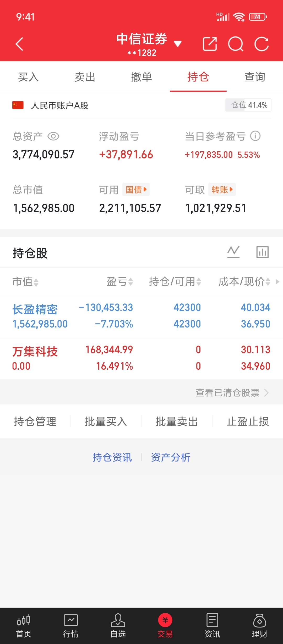Viewport: 283px width, 644px height.
Task: Tap the daily P&L value +197,835.00
Action: [209, 155]
